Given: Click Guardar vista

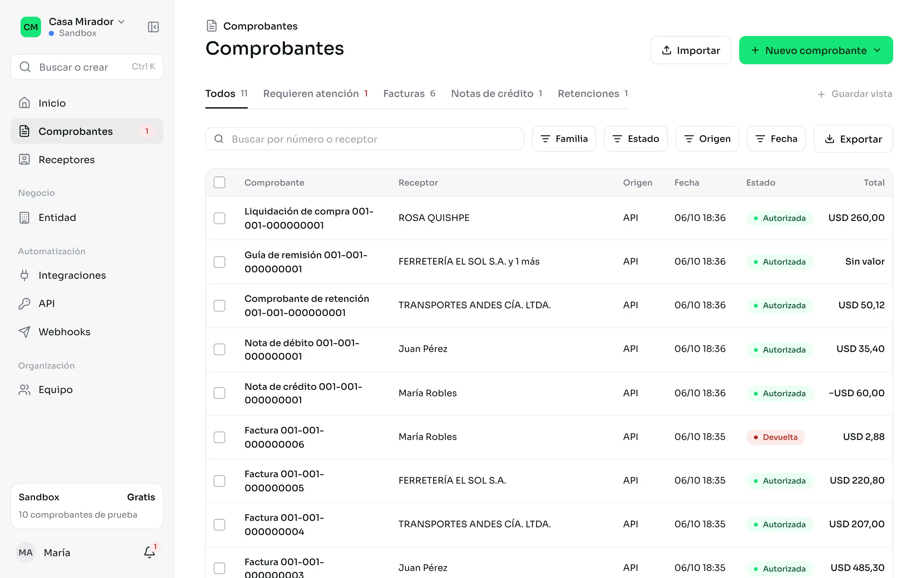Looking at the screenshot, I should (854, 94).
